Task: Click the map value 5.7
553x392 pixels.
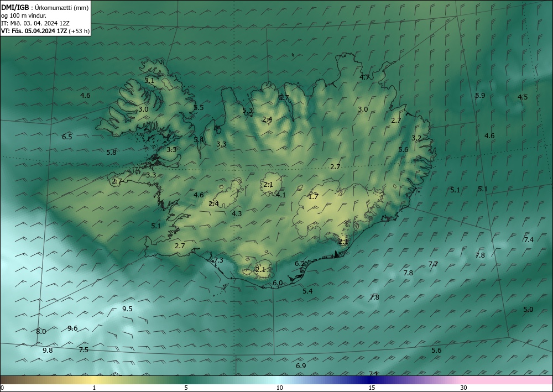Action: (x=284, y=98)
